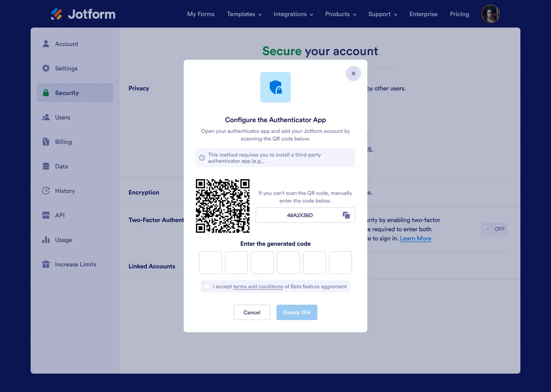This screenshot has width=551, height=392.
Task: Click the second generated code digit box
Action: [236, 263]
